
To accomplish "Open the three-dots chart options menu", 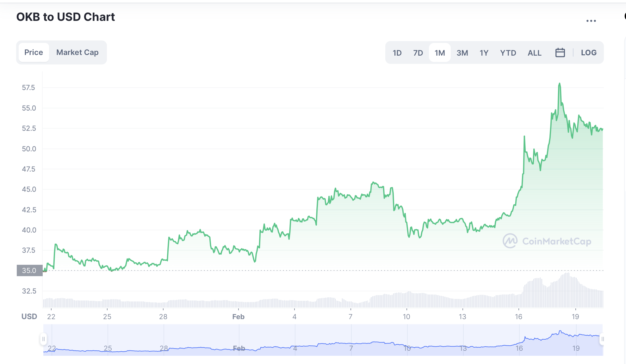I will [591, 21].
